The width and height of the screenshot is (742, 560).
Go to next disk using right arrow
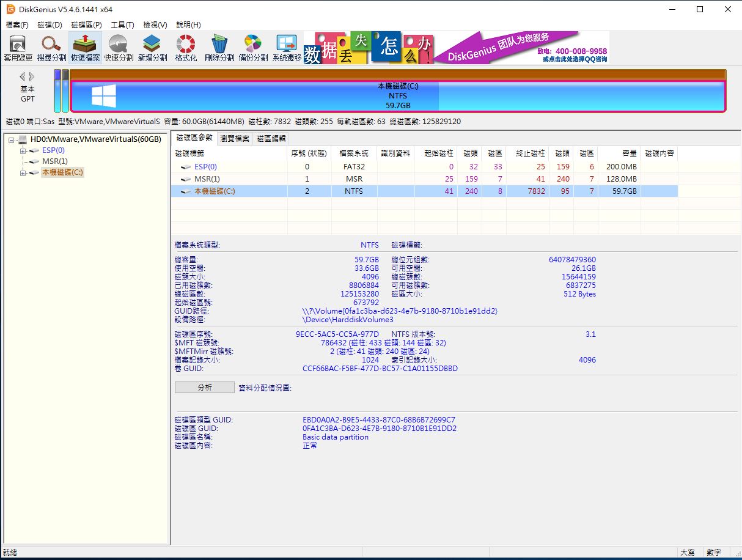click(32, 76)
